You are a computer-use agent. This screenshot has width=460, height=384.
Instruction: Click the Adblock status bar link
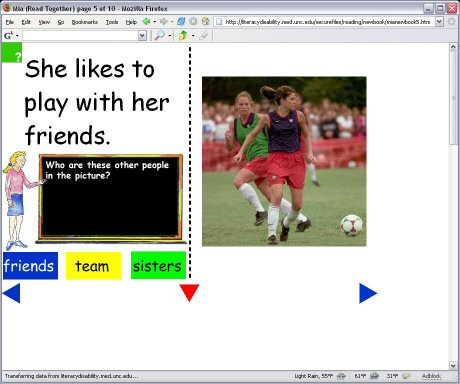[431, 376]
